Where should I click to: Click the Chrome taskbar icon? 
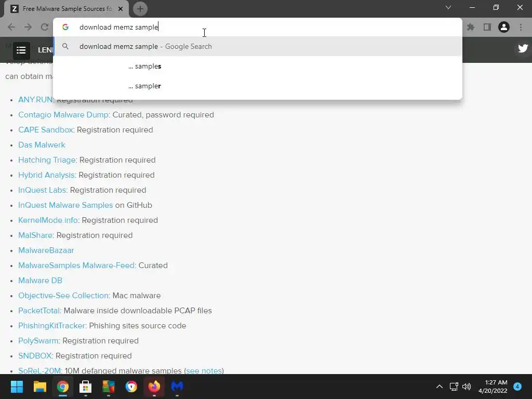(63, 387)
